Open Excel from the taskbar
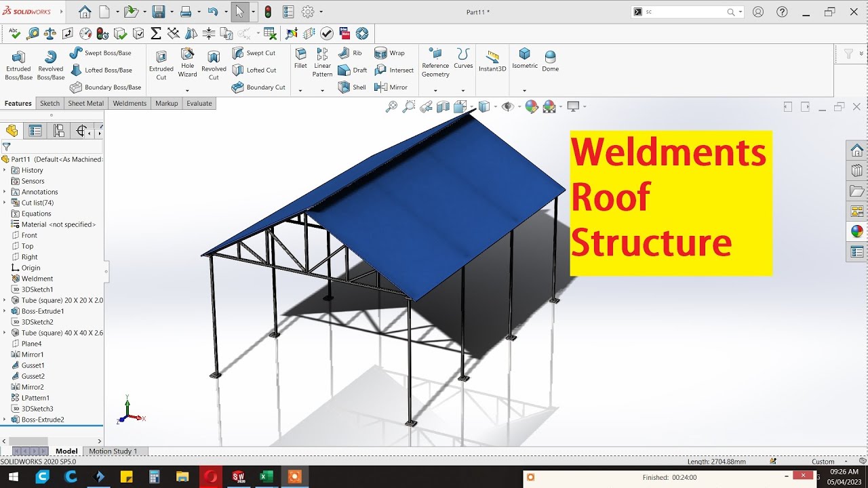Image resolution: width=868 pixels, height=488 pixels. [x=266, y=476]
